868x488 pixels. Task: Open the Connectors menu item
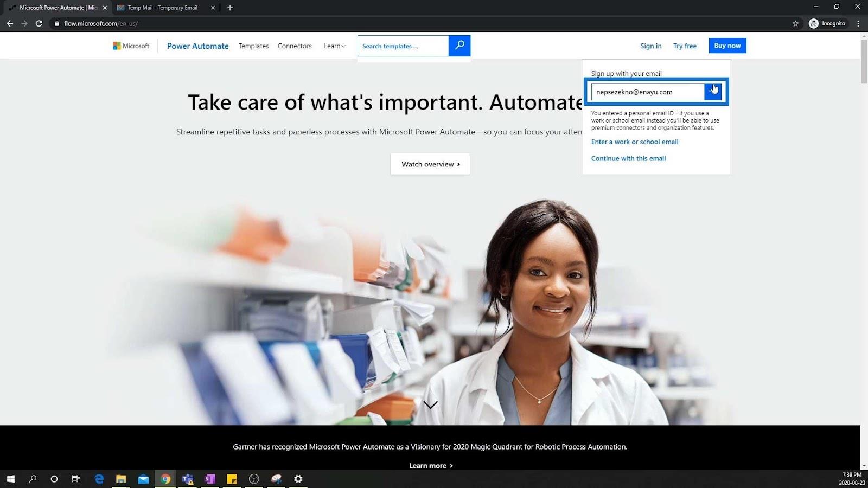(295, 46)
